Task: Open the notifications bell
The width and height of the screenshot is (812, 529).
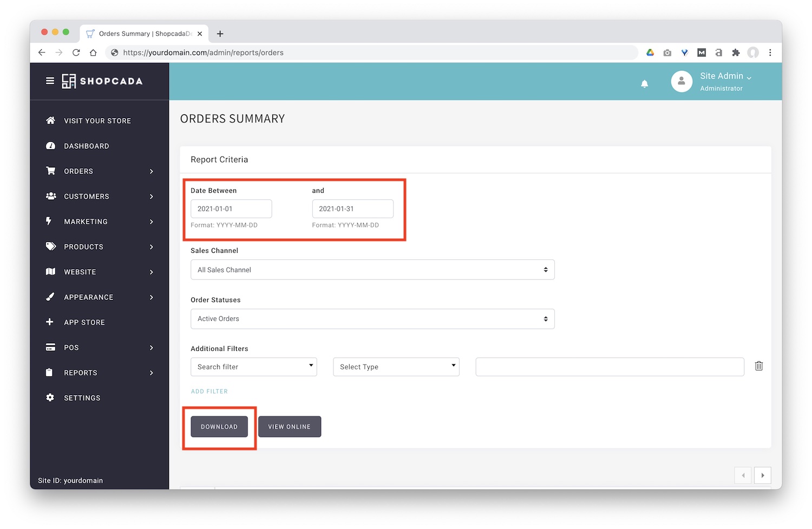Action: coord(644,83)
